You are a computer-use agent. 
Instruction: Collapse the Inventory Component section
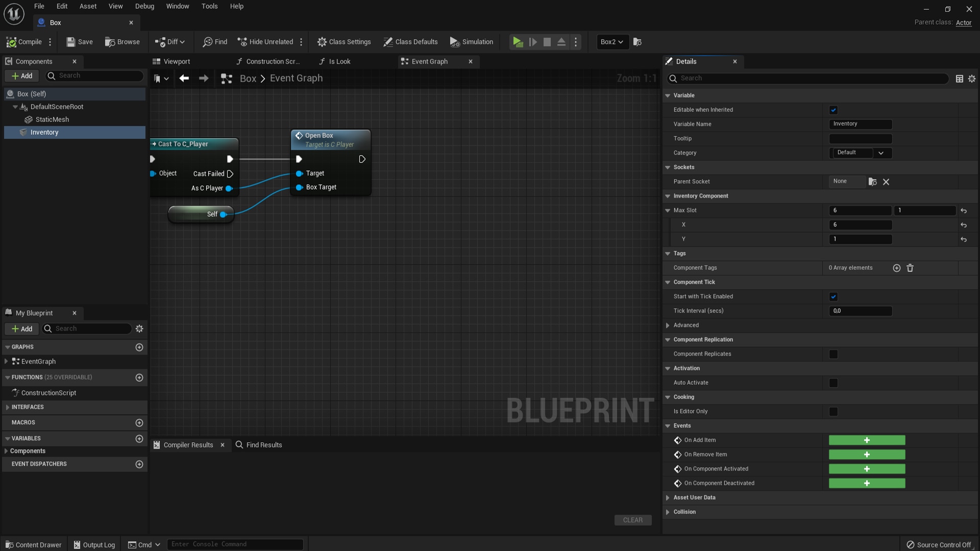tap(668, 196)
